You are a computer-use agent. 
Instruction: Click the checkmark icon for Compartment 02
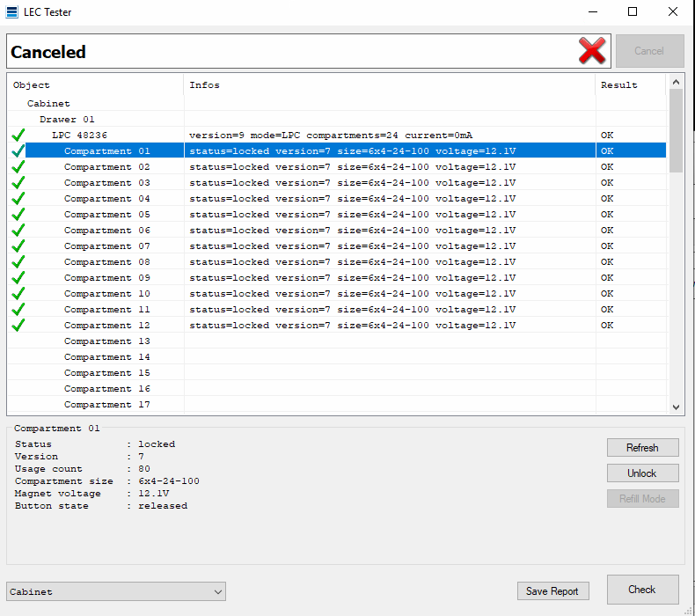click(18, 166)
